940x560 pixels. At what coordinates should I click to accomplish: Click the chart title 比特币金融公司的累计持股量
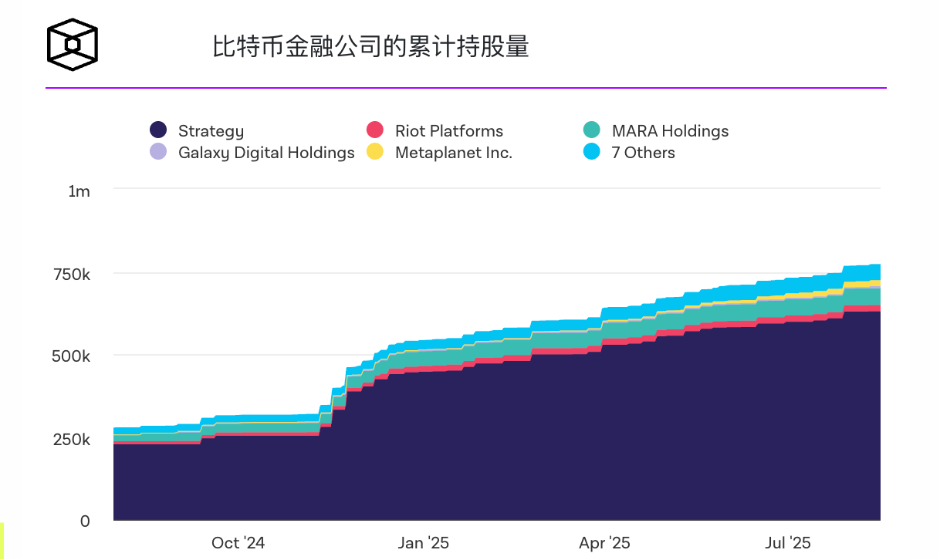coord(371,46)
